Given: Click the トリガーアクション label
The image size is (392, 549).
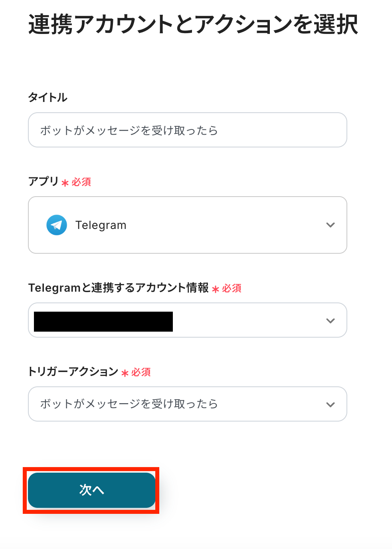Looking at the screenshot, I should pyautogui.click(x=73, y=372).
